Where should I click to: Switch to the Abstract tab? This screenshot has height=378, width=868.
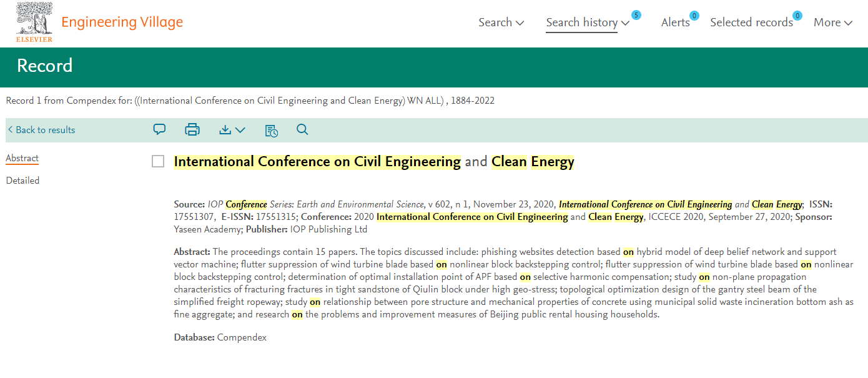[x=22, y=158]
